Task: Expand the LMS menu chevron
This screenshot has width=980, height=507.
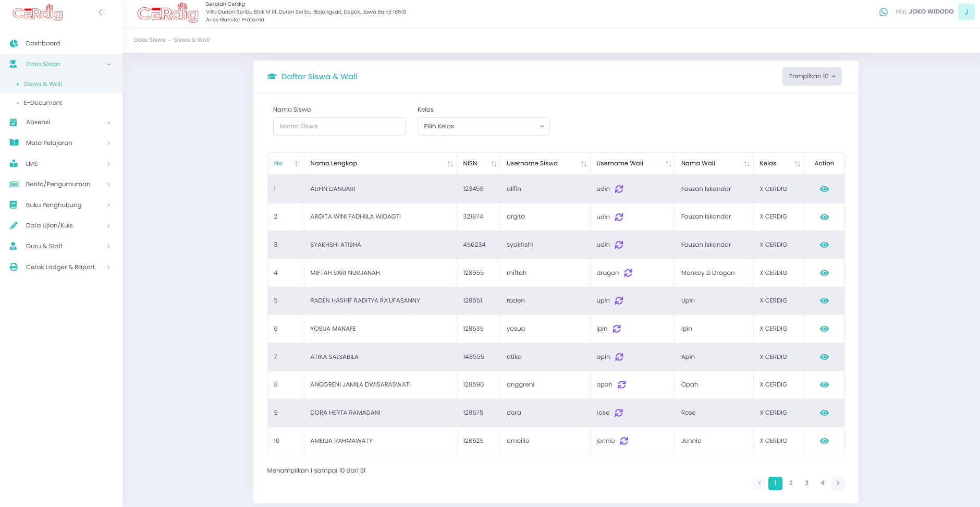Action: click(x=108, y=164)
